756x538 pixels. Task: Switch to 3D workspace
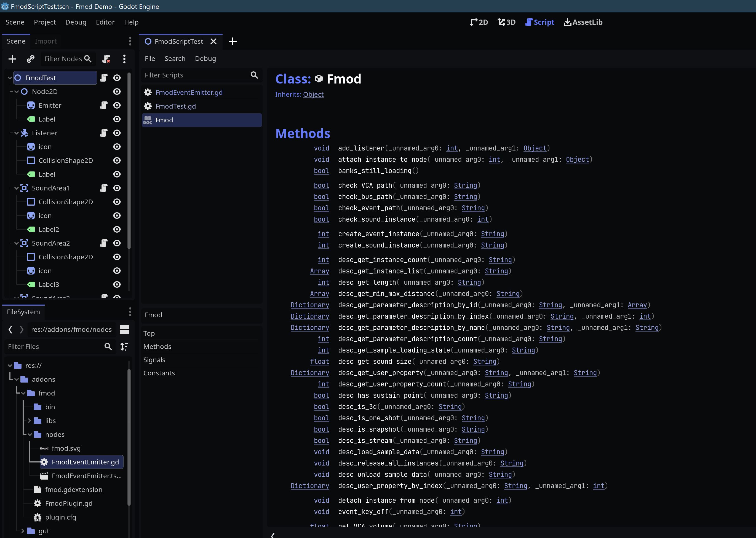pyautogui.click(x=506, y=22)
